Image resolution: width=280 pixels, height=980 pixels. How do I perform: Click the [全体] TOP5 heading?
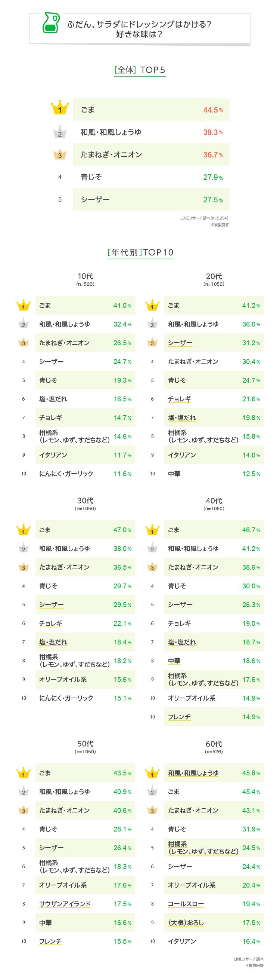140,70
